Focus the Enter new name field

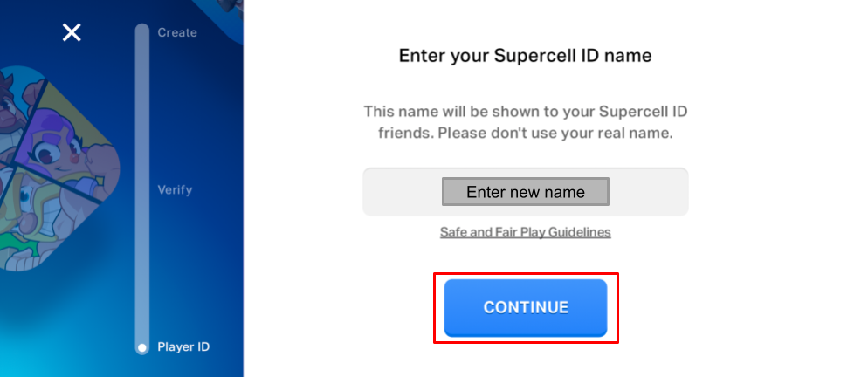tap(525, 192)
